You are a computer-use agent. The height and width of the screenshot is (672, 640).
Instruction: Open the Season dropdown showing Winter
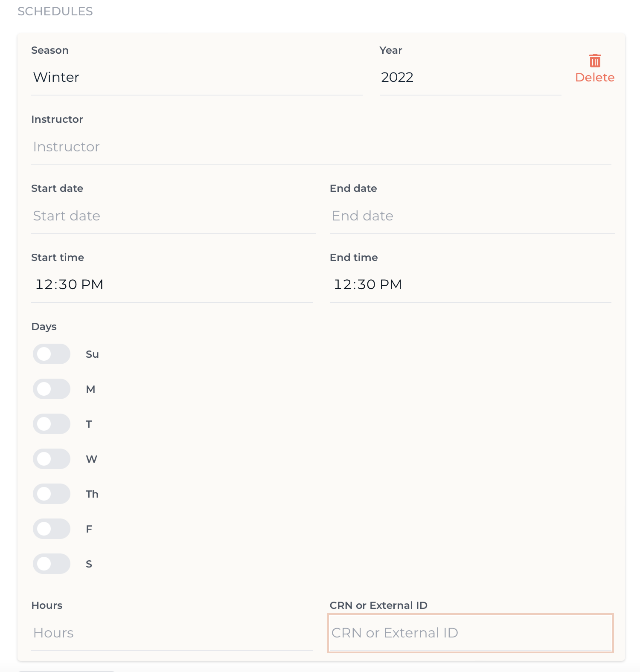[197, 77]
